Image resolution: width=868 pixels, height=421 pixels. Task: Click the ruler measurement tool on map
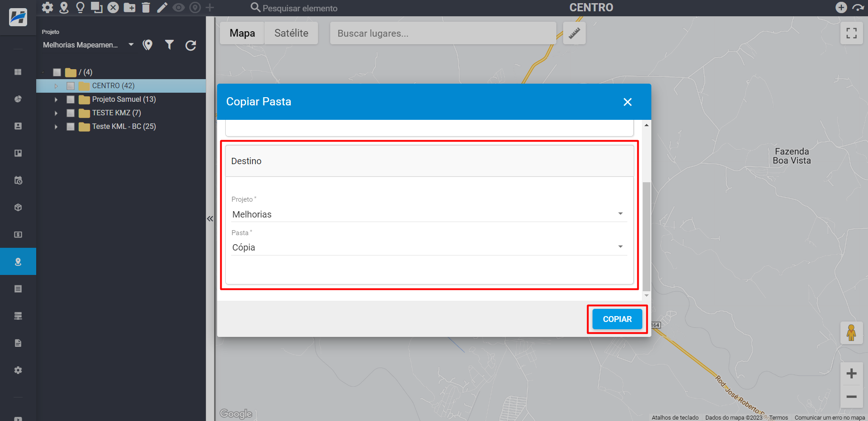(574, 33)
